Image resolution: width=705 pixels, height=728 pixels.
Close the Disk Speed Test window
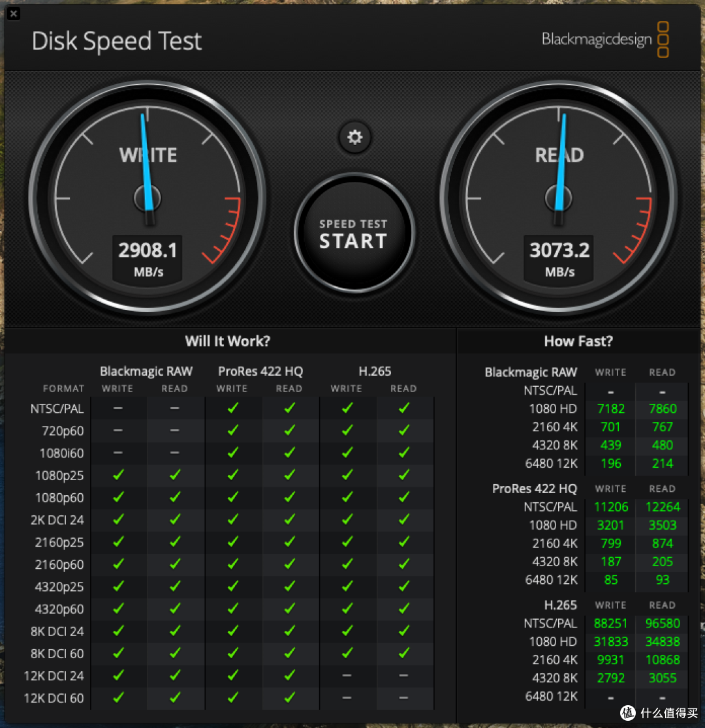(x=14, y=14)
